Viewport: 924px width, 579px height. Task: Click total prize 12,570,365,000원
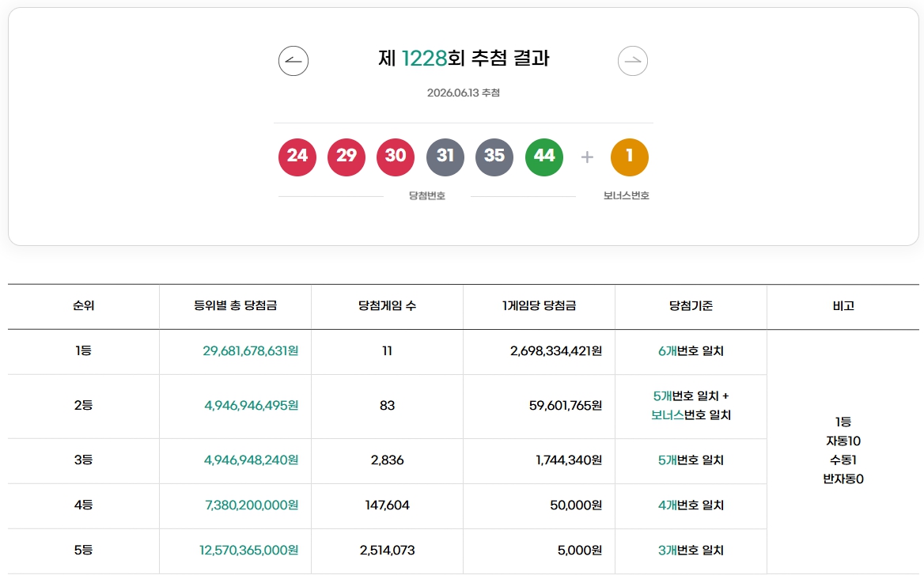click(x=248, y=551)
